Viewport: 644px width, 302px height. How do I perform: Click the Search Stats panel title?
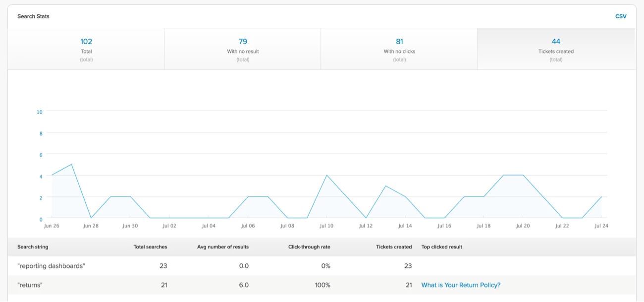tap(33, 16)
